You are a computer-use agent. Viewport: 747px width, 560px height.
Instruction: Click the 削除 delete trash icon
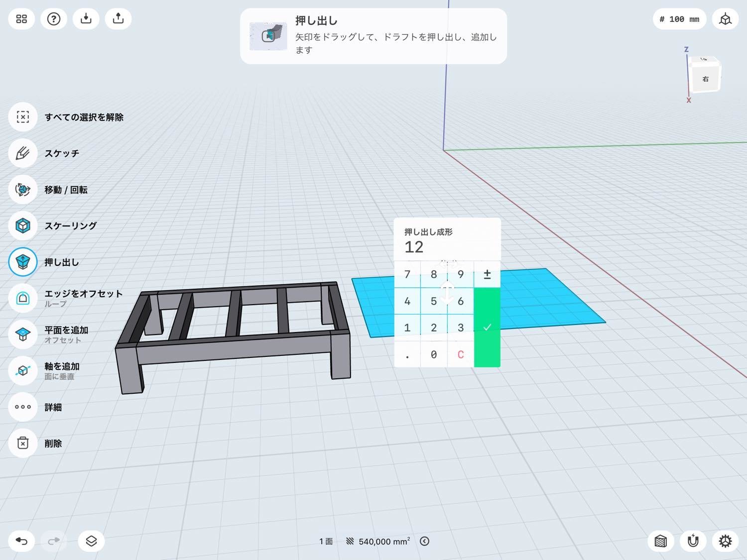coord(23,443)
